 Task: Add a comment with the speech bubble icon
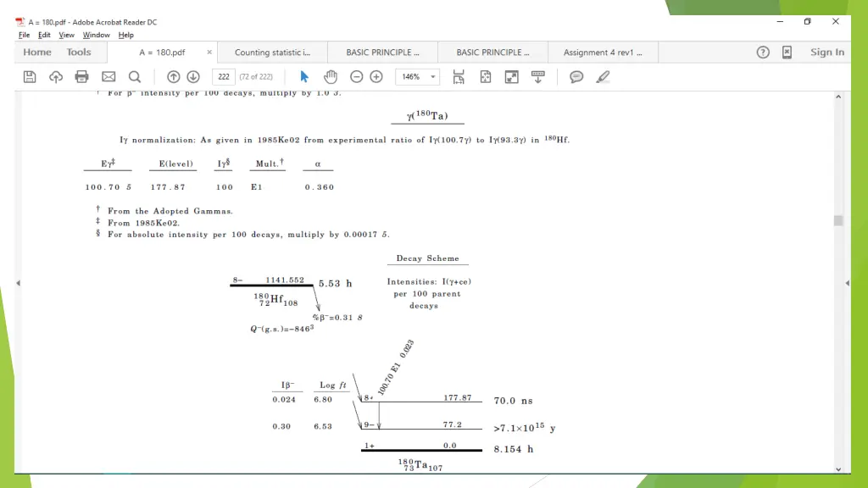coord(576,77)
